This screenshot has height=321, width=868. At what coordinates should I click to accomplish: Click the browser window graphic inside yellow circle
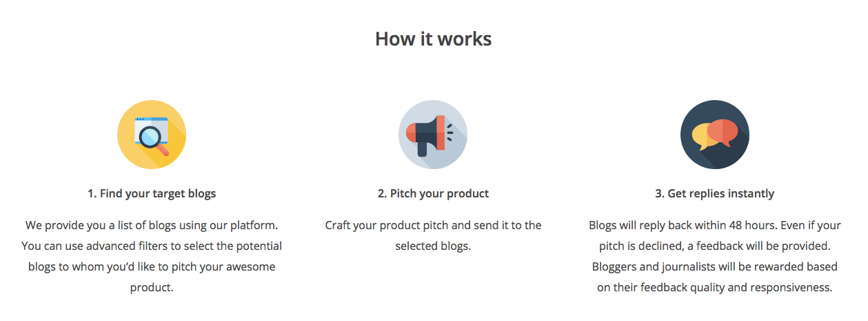[x=152, y=128]
